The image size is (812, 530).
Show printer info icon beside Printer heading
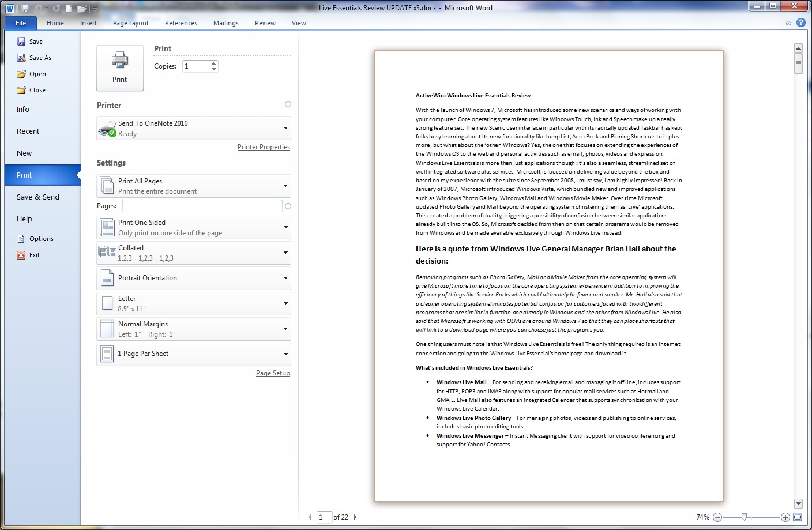(288, 104)
